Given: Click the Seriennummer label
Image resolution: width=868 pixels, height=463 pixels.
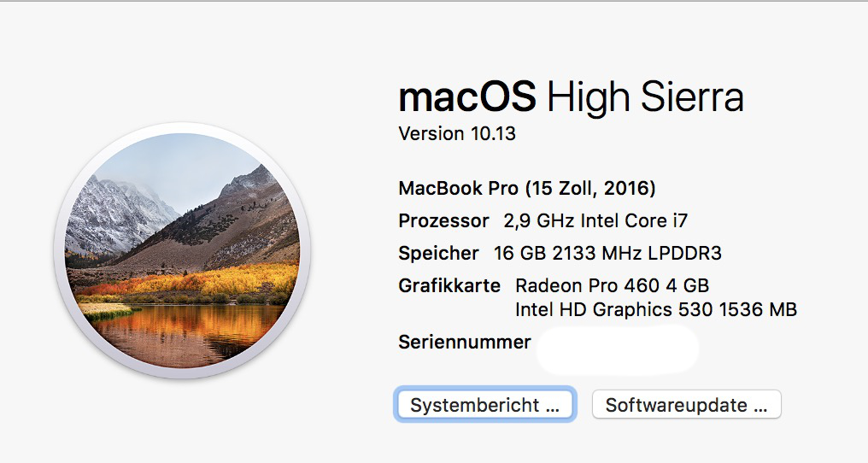Looking at the screenshot, I should [x=465, y=342].
